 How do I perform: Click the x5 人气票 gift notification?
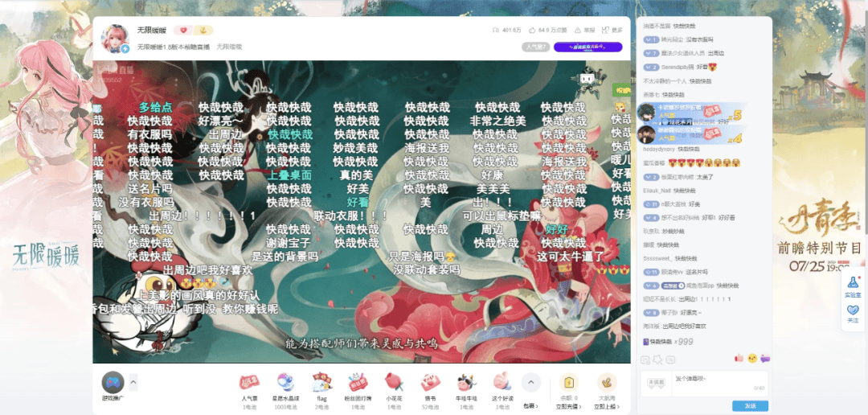[690, 114]
